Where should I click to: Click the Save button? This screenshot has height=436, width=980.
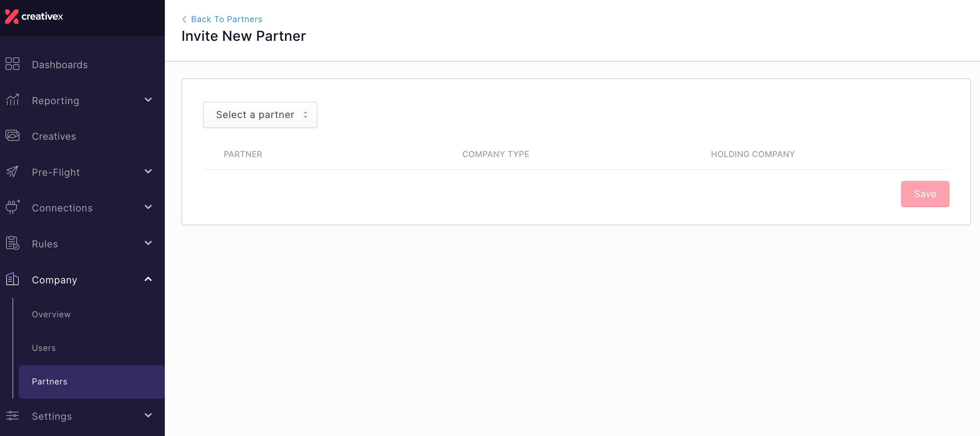tap(925, 194)
